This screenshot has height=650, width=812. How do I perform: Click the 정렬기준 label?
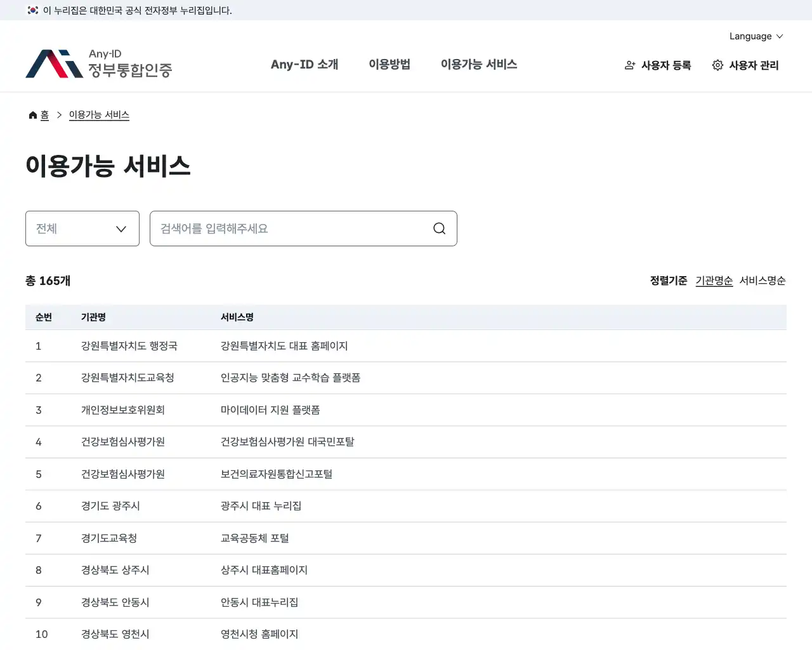click(x=669, y=281)
